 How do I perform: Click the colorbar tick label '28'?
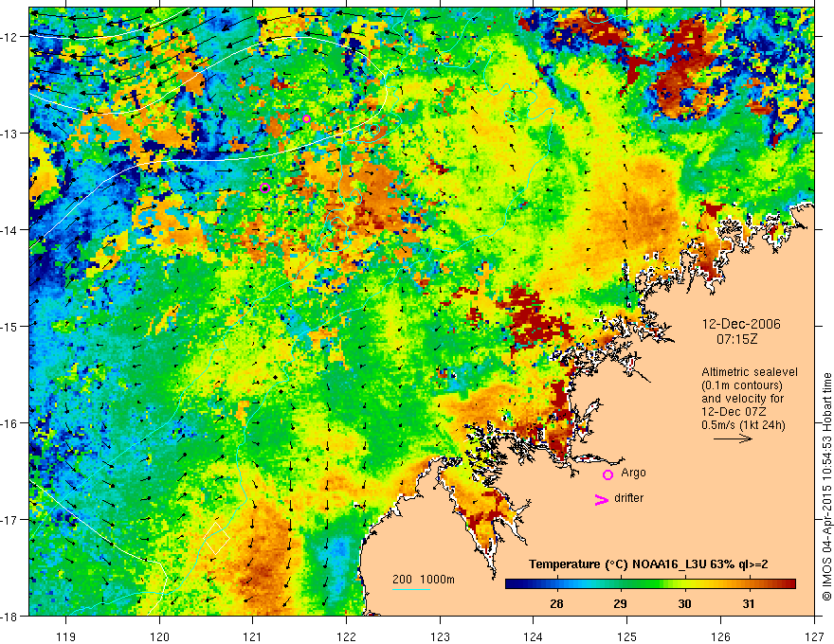pyautogui.click(x=556, y=604)
